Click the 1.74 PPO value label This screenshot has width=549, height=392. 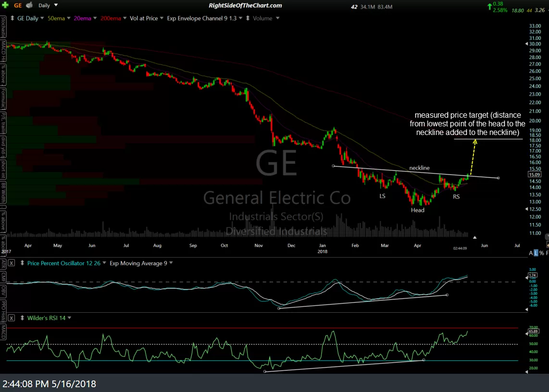533,275
